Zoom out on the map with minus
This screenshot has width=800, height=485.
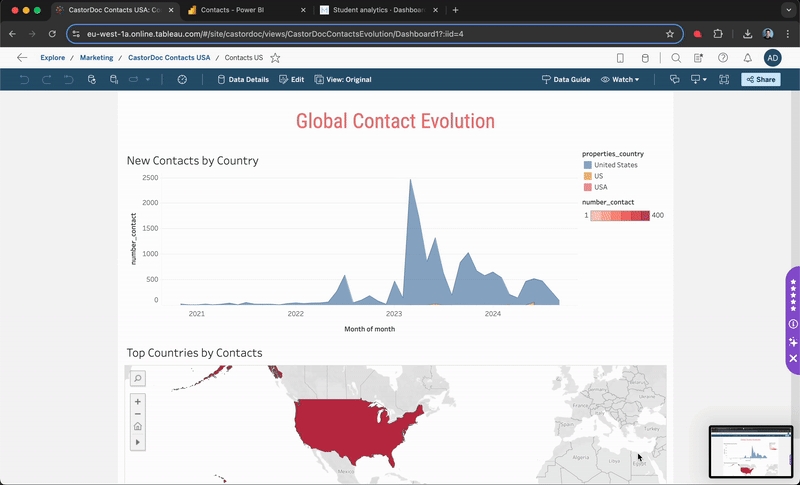point(138,414)
